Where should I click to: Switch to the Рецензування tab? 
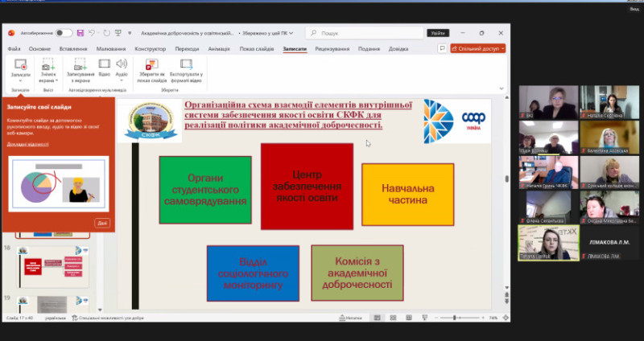[332, 49]
